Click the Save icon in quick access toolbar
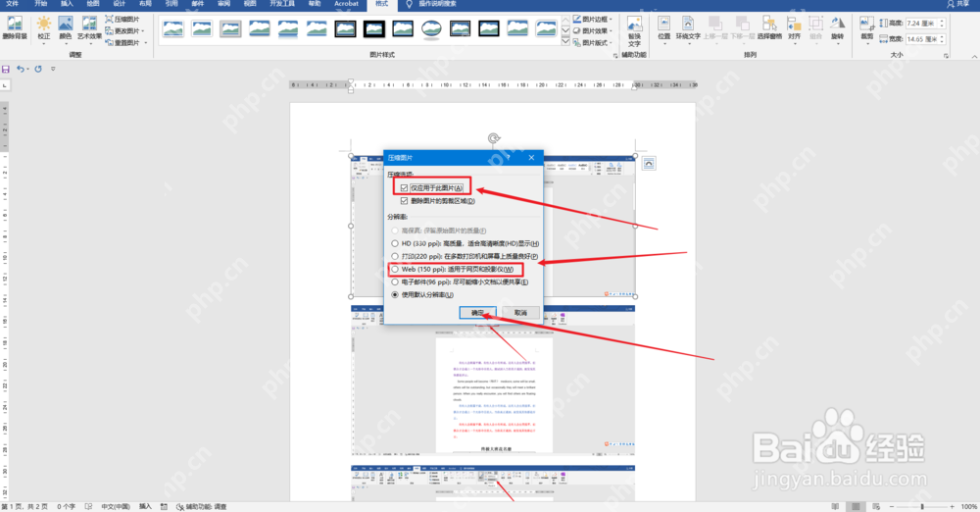Viewport: 980px width, 512px height. coord(6,69)
